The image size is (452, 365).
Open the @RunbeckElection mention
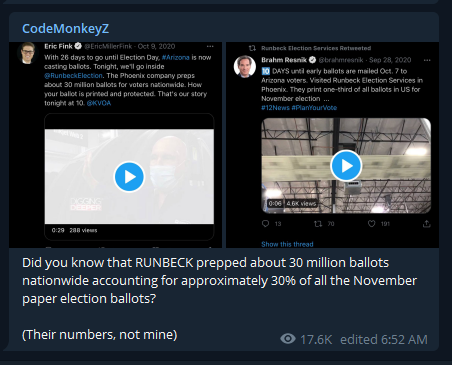point(73,76)
